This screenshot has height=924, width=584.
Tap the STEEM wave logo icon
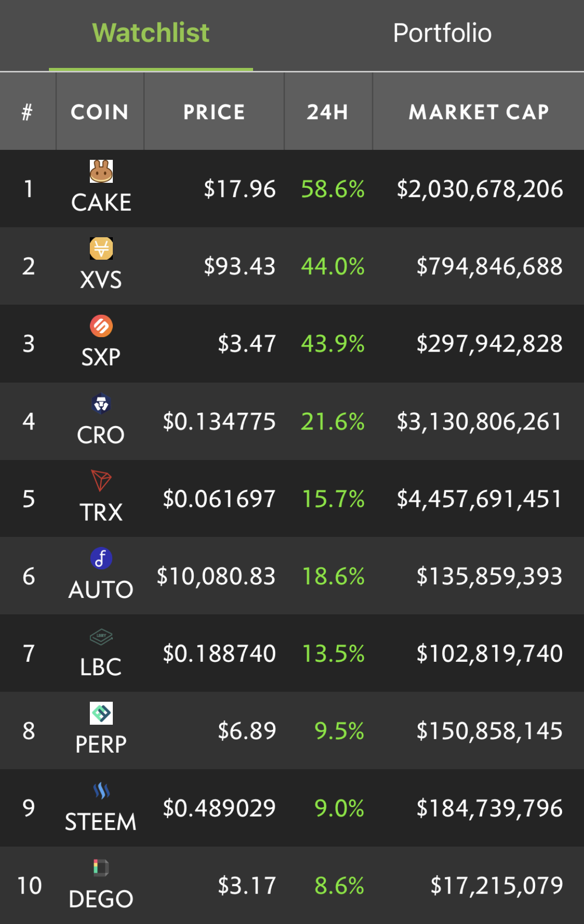point(101,791)
